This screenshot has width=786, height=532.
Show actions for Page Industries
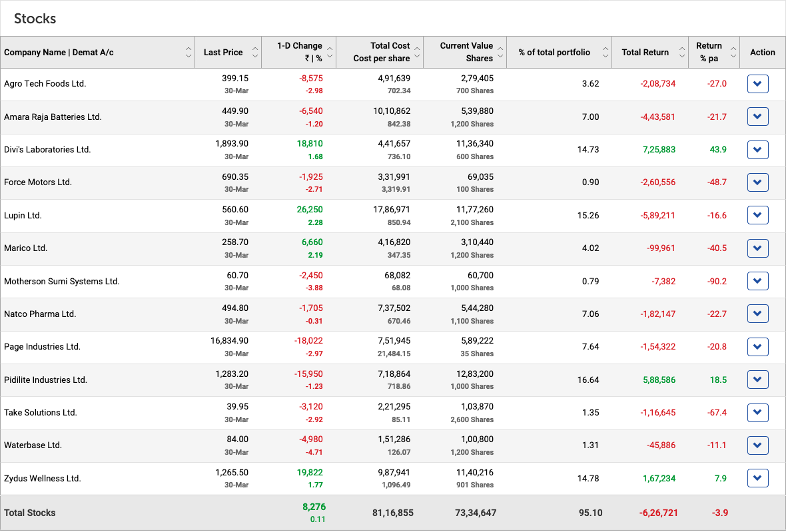(757, 347)
